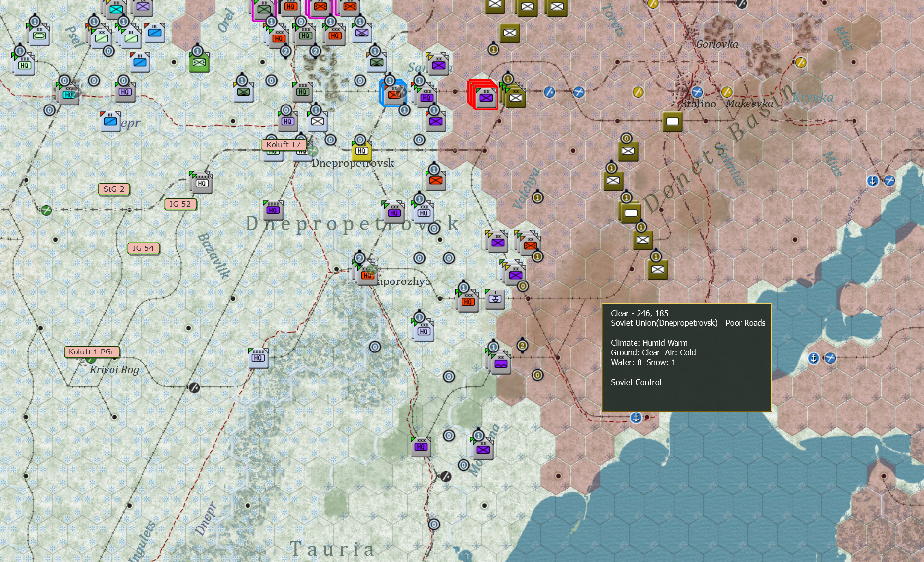Select the Koluft 1 PGr label near Krivoi Rog

coord(91,351)
